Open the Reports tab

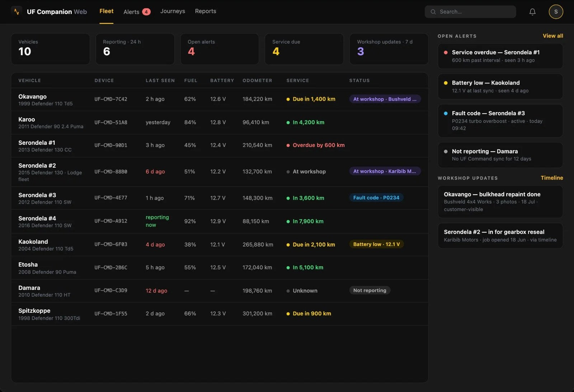(x=206, y=11)
